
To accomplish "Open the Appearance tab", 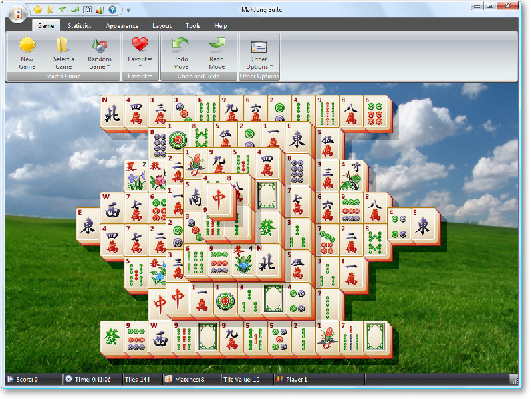I will 122,26.
